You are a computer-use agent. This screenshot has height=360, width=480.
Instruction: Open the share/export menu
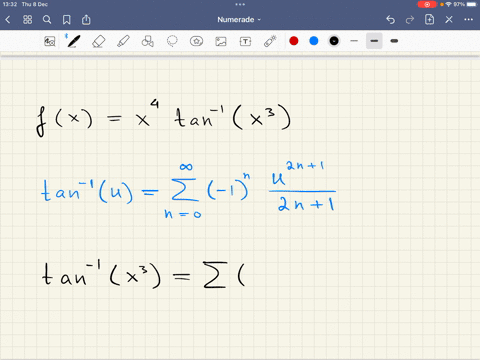86,20
